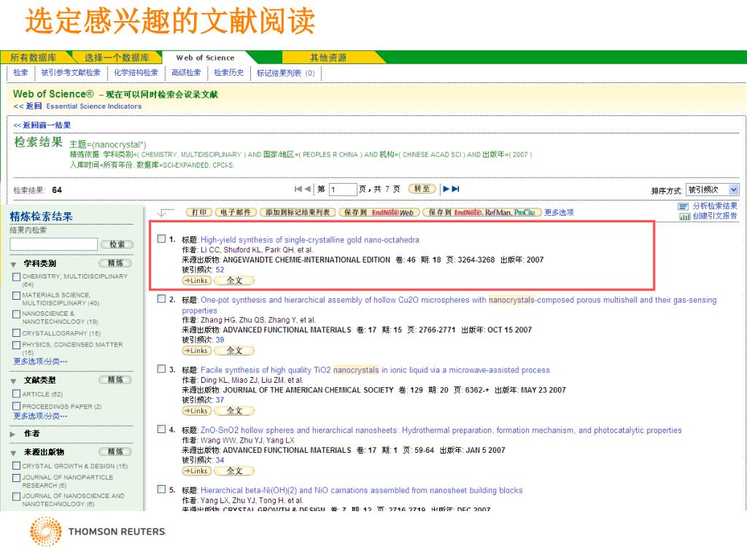747x560 pixels.
Task: Go to previous results page arrow
Action: (x=308, y=189)
